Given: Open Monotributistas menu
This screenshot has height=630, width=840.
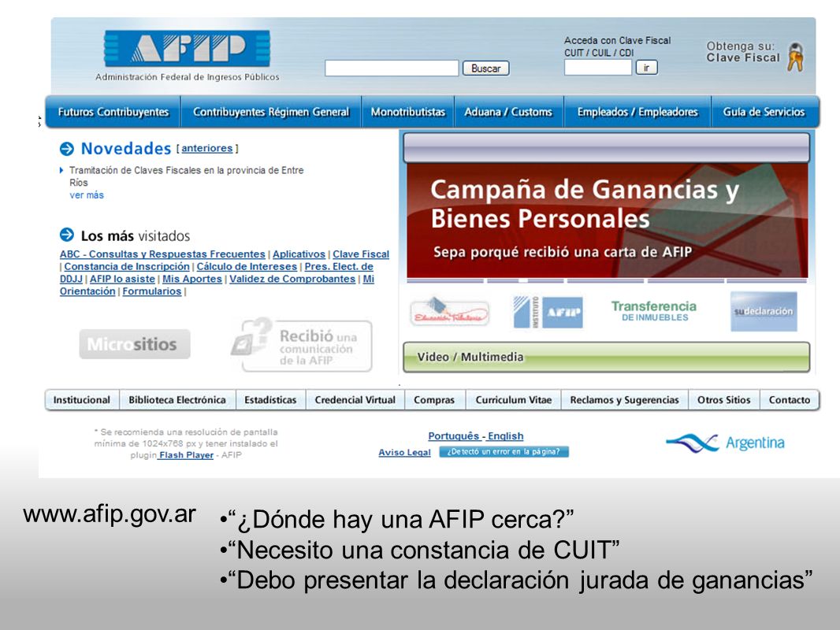Looking at the screenshot, I should pyautogui.click(x=407, y=112).
